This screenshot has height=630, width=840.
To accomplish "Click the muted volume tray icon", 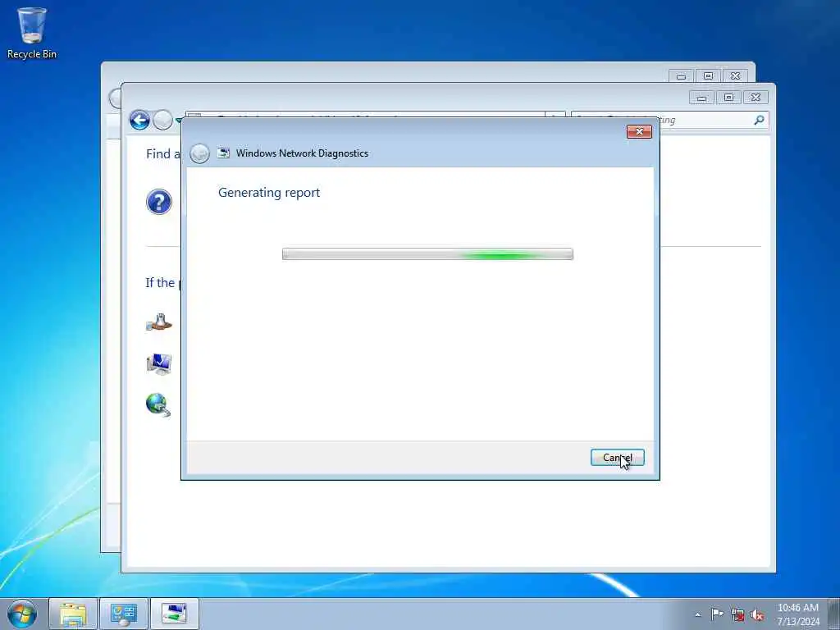I will (757, 614).
